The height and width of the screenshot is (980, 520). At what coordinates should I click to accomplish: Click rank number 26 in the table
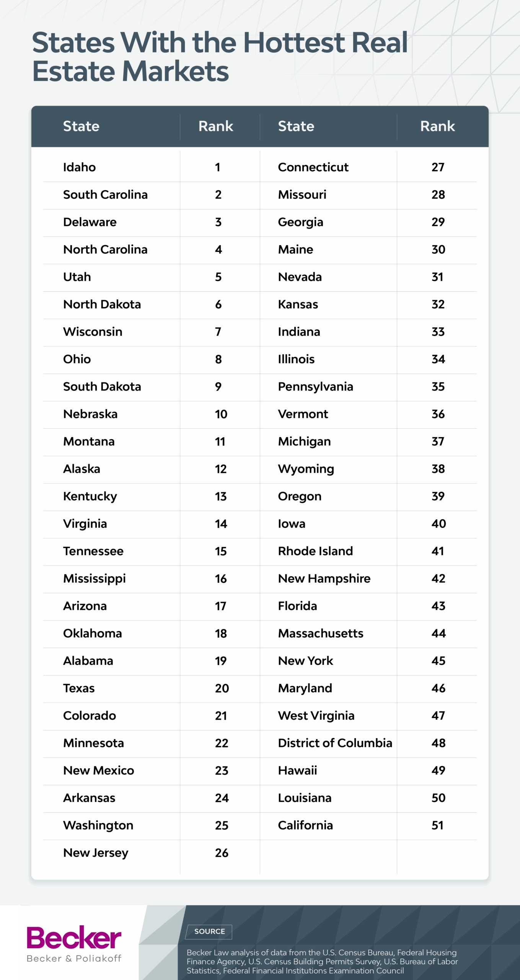[x=222, y=853]
